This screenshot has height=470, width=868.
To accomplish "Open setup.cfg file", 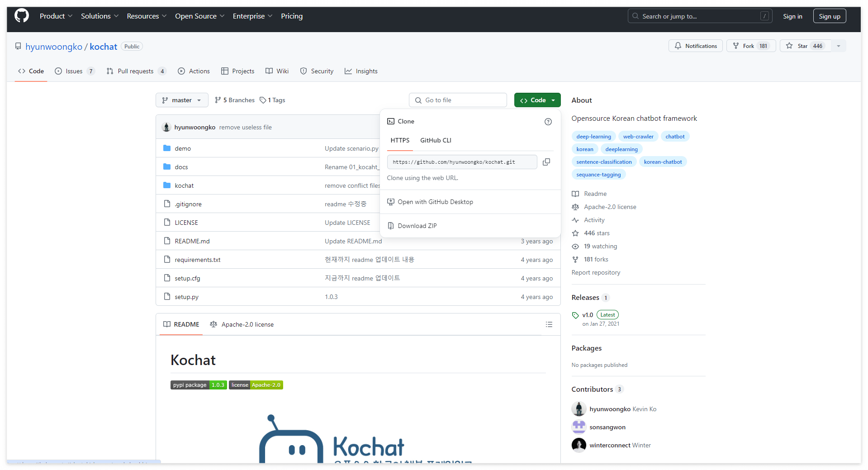I will tap(187, 278).
